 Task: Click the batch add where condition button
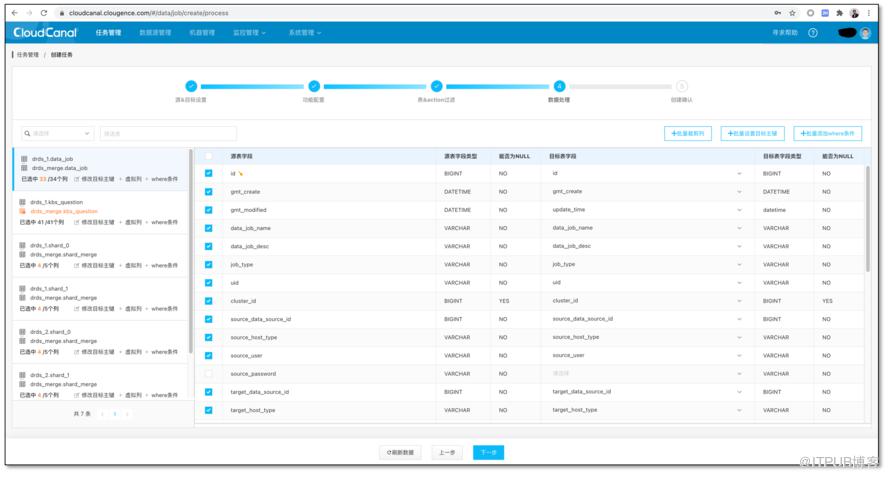[828, 133]
